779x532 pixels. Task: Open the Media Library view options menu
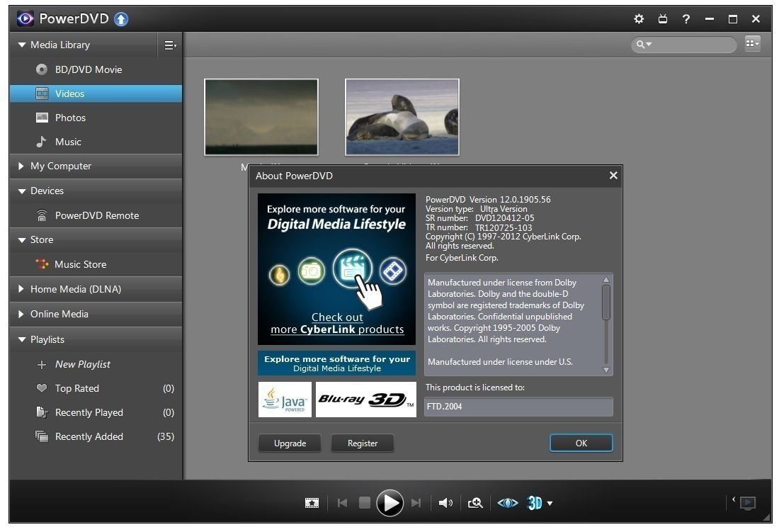(x=171, y=45)
